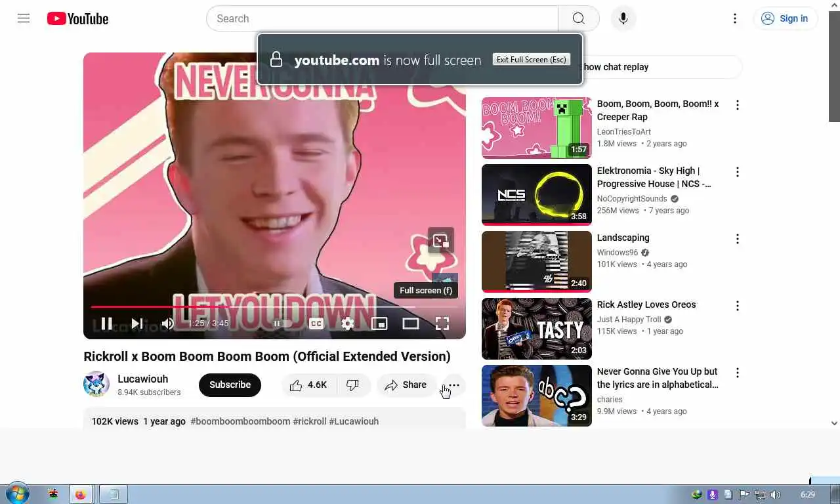The width and height of the screenshot is (840, 504).
Task: Open menu for Elektronomia Sky High
Action: click(x=738, y=172)
